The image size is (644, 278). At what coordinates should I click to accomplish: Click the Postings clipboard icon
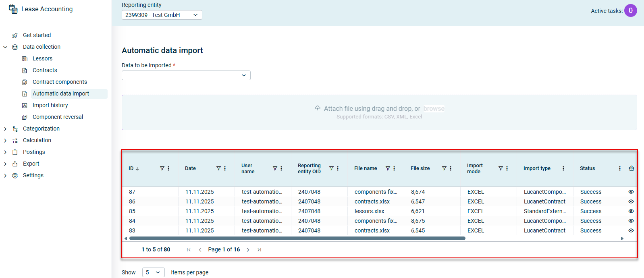click(15, 152)
